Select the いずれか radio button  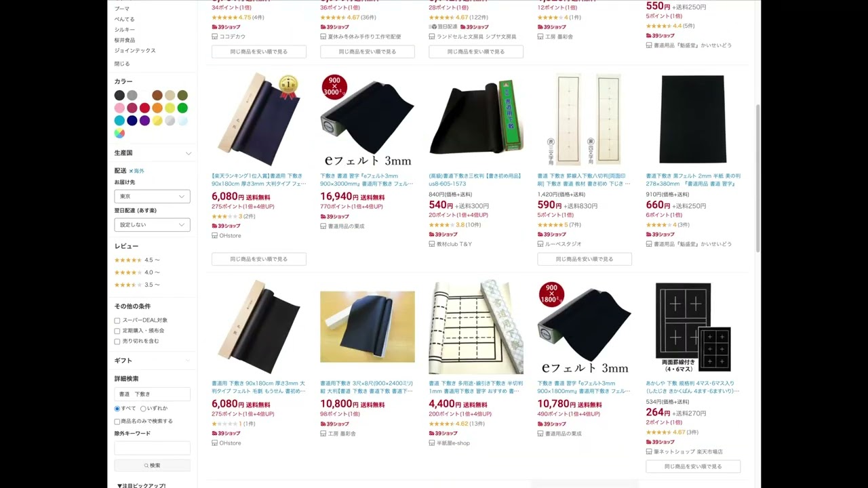point(143,409)
